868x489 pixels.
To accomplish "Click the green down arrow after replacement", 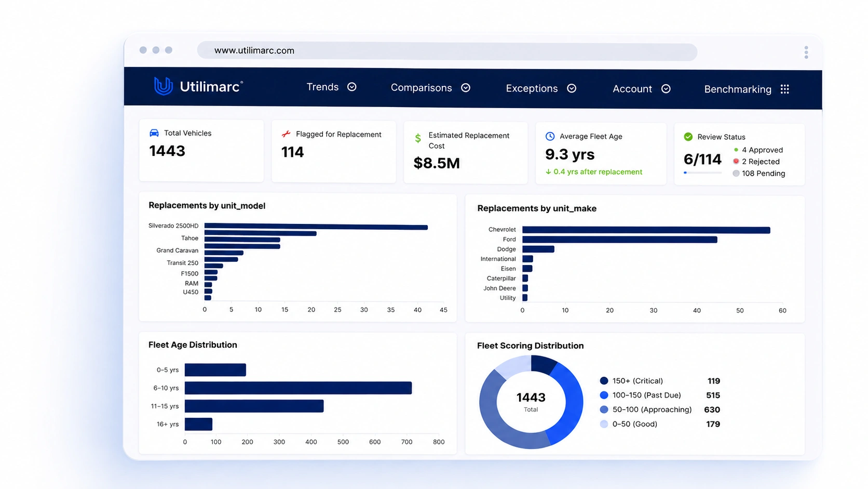I will (548, 172).
